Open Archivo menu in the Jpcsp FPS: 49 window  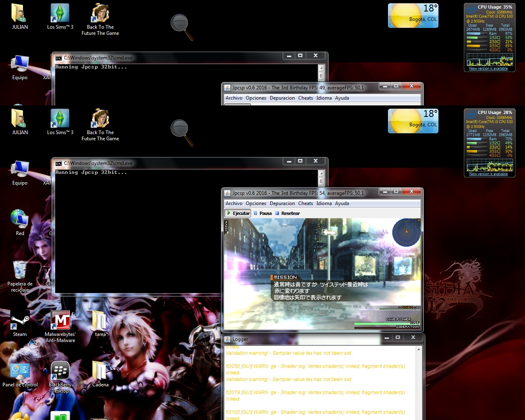pos(234,98)
